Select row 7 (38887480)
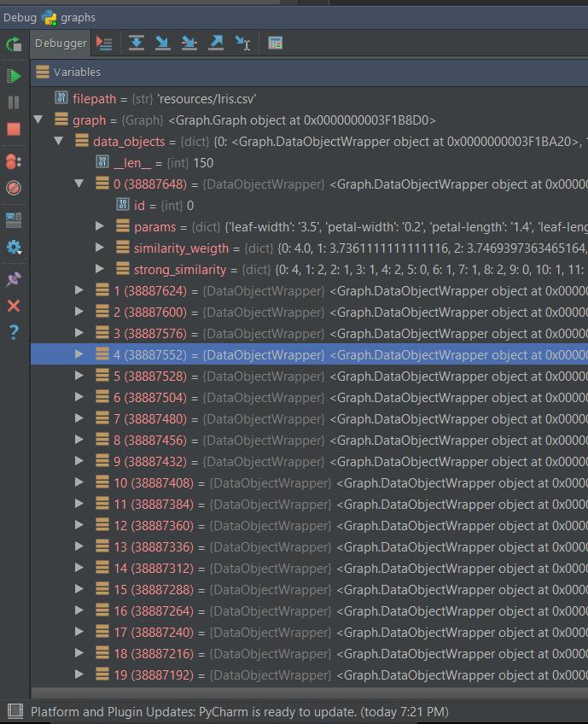 coord(309,418)
